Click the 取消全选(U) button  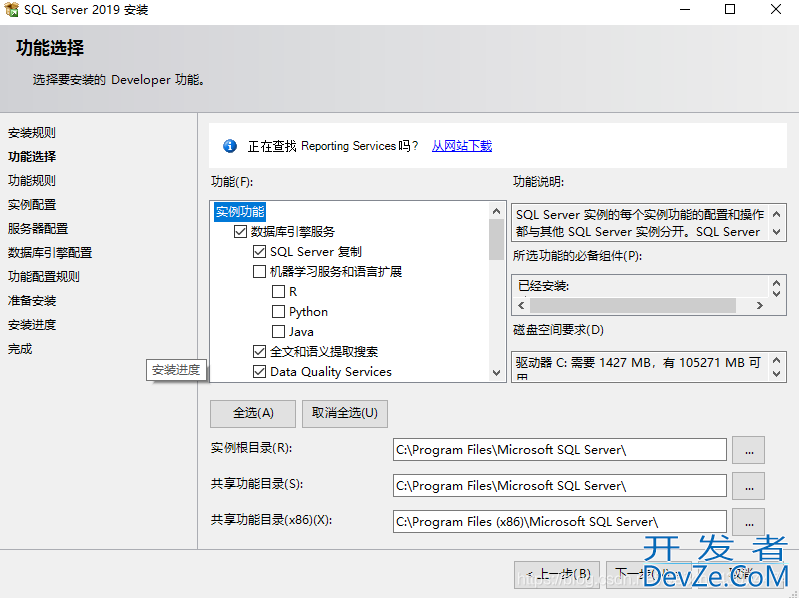(344, 413)
